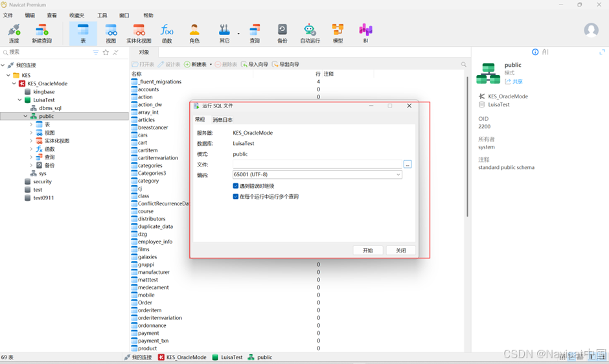
Task: Collapse the public schema node
Action: 26,116
